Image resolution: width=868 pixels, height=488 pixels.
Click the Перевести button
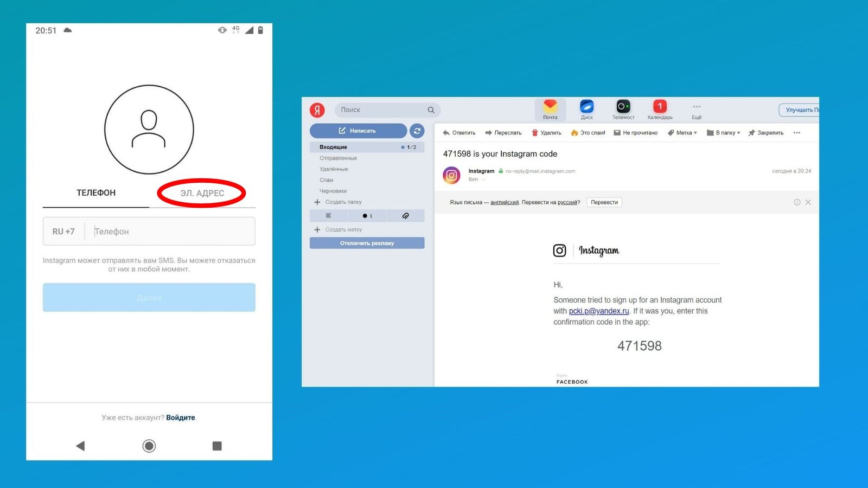[604, 202]
